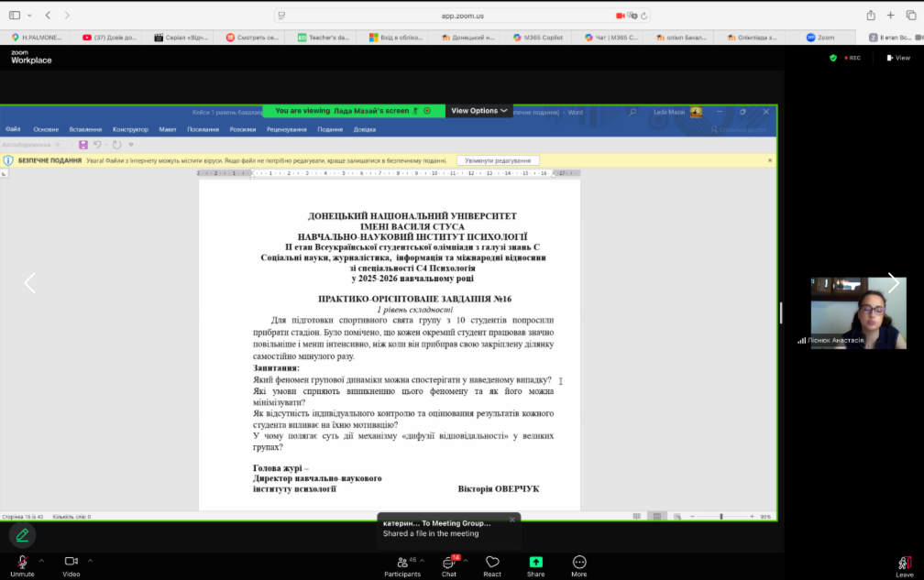The image size is (924, 580).
Task: Switch to the Zoom tab
Action: (x=821, y=37)
